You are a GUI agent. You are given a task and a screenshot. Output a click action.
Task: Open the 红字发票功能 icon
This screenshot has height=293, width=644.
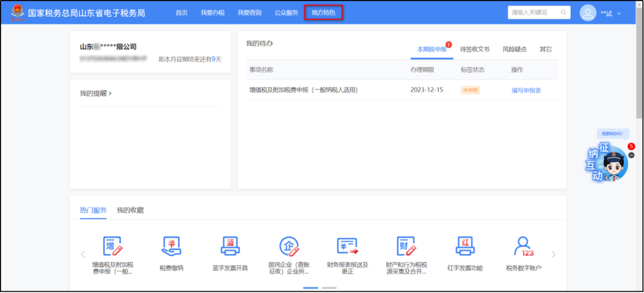[x=465, y=246]
